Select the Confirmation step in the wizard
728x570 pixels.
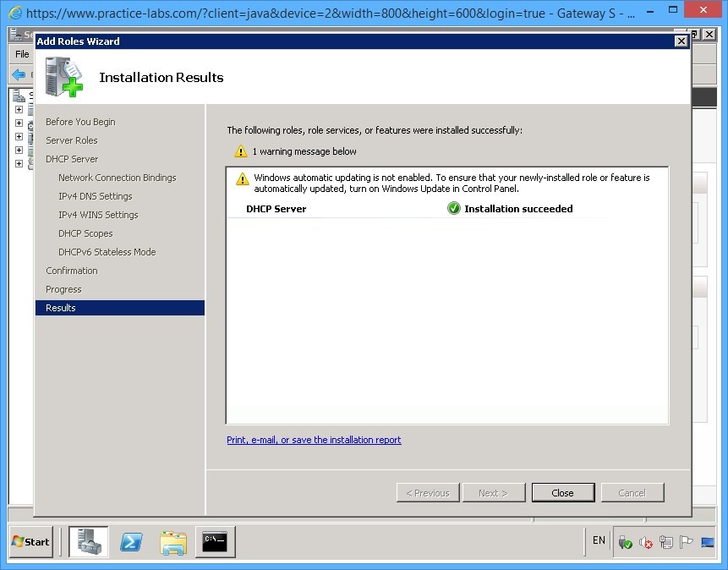71,270
